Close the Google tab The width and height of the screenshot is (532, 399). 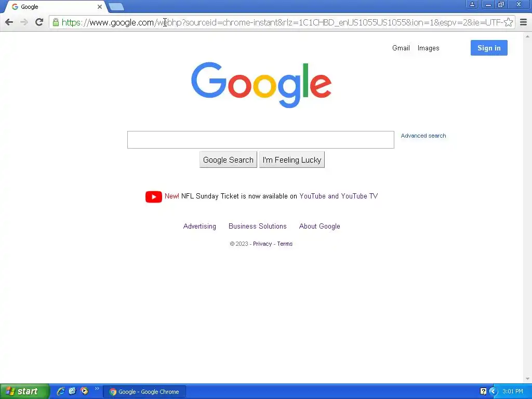pyautogui.click(x=100, y=7)
